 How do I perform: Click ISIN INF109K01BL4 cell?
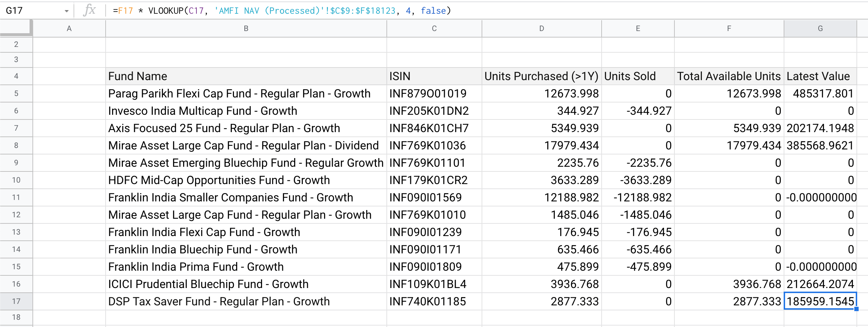434,284
